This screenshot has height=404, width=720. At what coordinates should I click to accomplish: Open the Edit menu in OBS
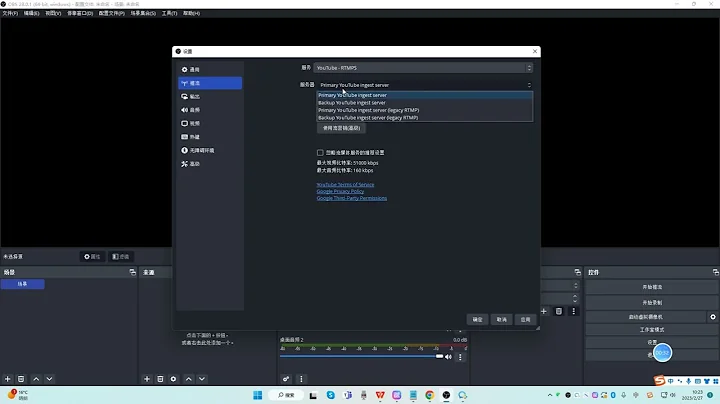pos(31,13)
